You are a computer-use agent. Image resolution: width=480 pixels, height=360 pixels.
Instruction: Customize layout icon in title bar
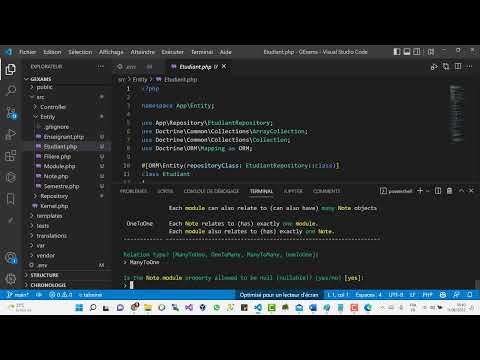click(x=431, y=52)
